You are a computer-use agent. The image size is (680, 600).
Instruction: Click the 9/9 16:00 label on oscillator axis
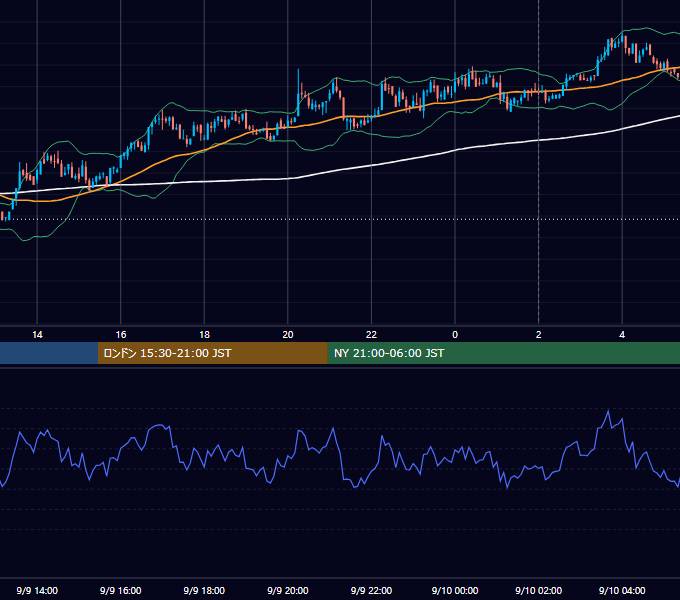click(x=121, y=590)
